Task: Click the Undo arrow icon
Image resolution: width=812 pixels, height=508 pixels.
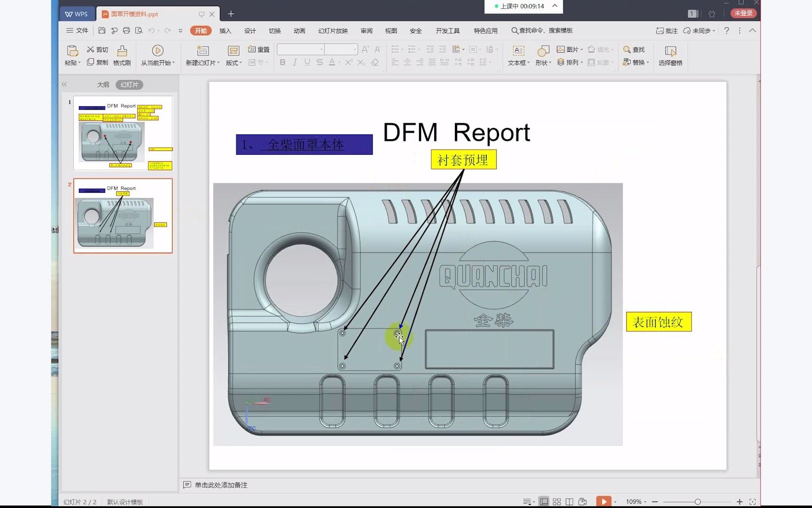Action: click(x=151, y=31)
